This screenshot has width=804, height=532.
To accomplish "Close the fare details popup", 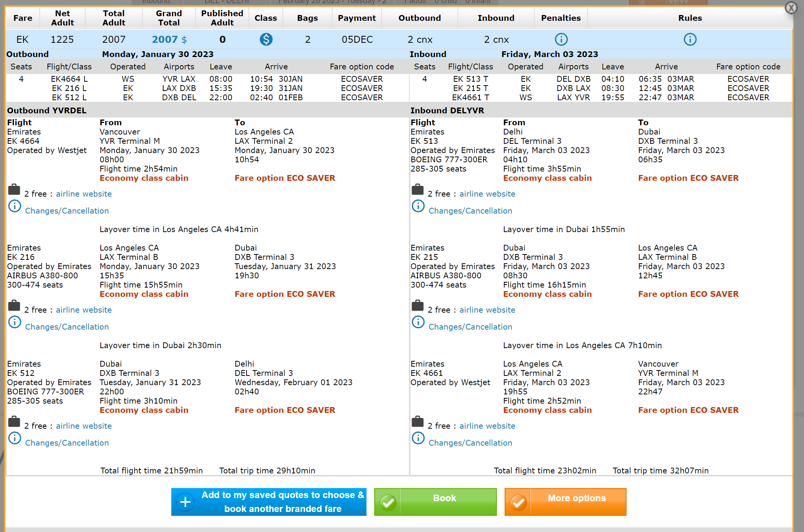I will click(x=791, y=8).
